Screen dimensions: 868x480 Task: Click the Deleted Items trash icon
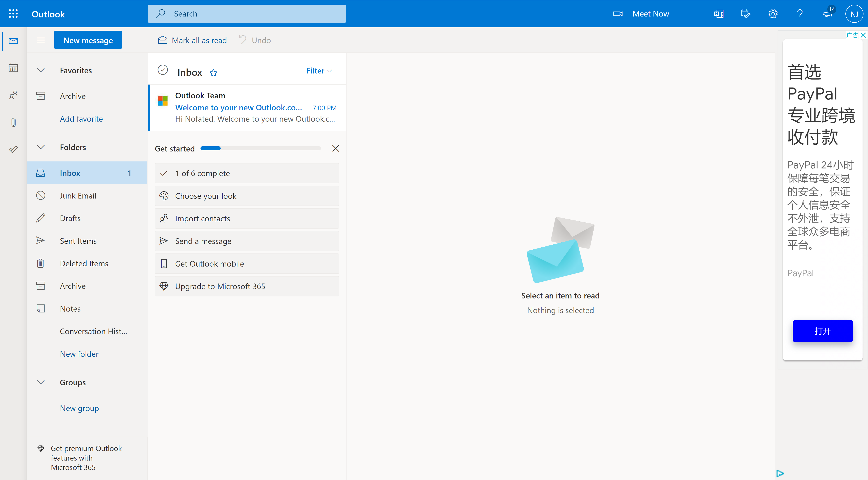point(40,263)
